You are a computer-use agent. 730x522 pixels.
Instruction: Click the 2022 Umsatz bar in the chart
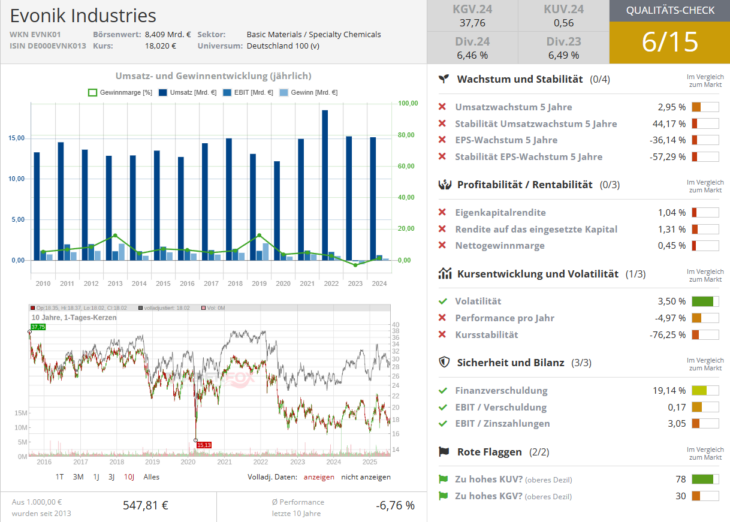pos(325,185)
